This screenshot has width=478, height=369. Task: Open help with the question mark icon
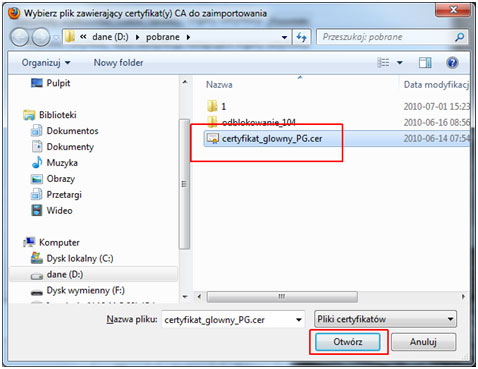click(x=452, y=63)
